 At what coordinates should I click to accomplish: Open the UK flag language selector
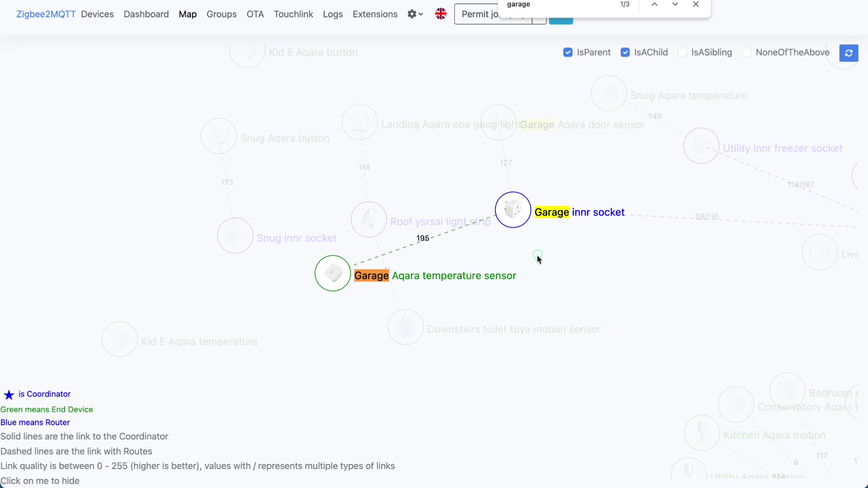441,14
